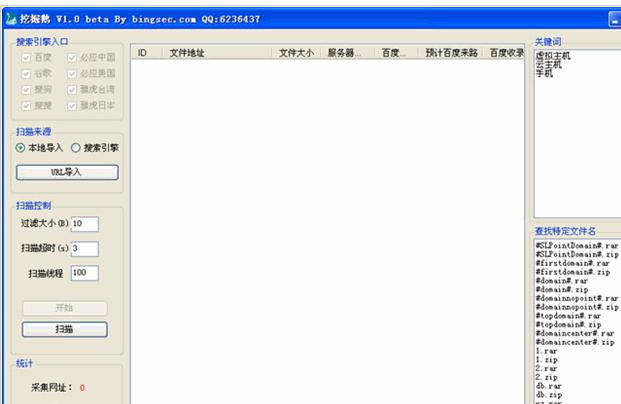Select the 本地导入 radio button
The image size is (621, 404).
[21, 147]
